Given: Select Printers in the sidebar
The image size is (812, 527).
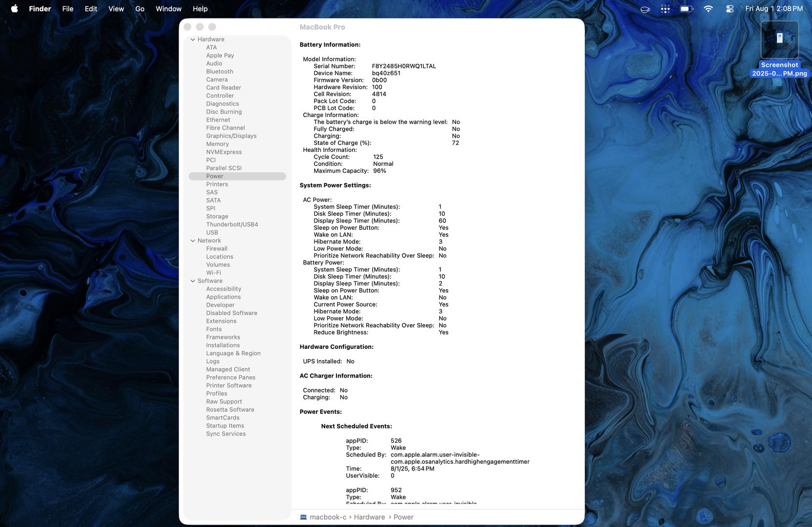Looking at the screenshot, I should [x=217, y=184].
